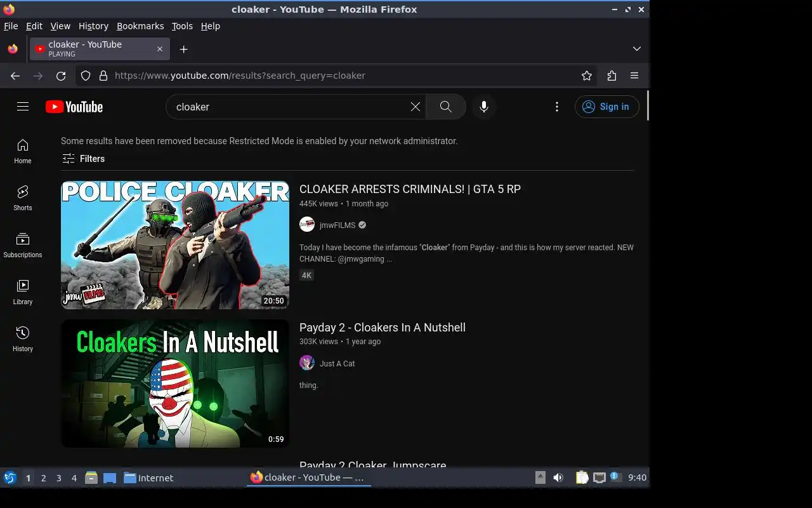Open Just A Cat channel avatar
Screen dimensions: 812x508
tap(307, 363)
